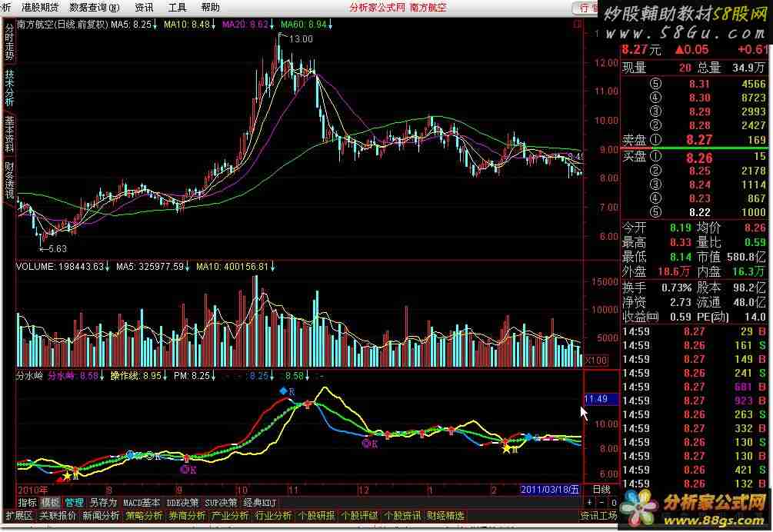
Task: Click the volume MA10 down arrow
Action: point(272,267)
